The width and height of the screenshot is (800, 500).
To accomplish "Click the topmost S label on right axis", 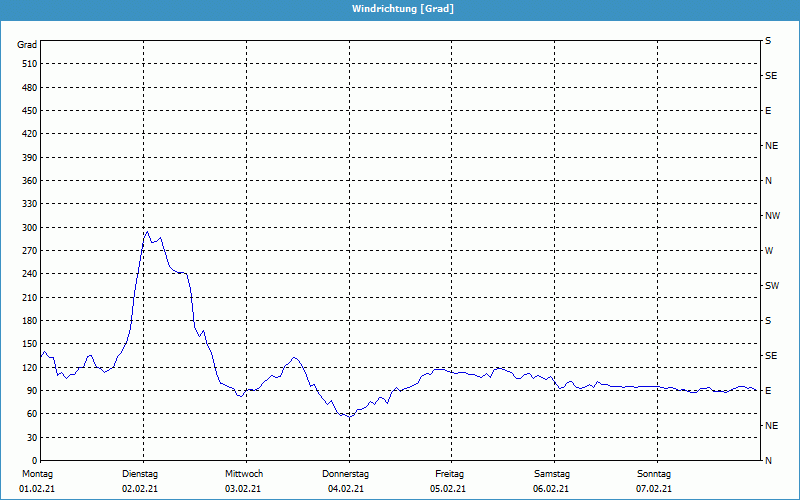I will (768, 41).
